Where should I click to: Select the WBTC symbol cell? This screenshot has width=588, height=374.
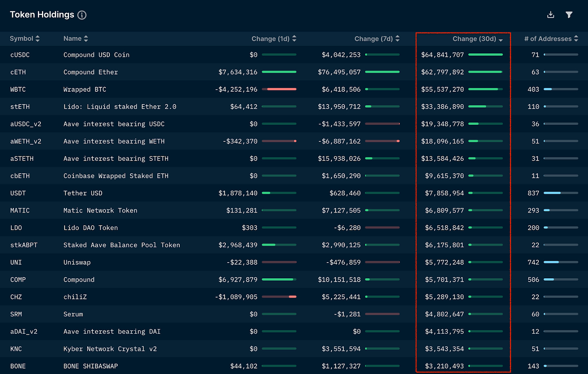tap(18, 90)
